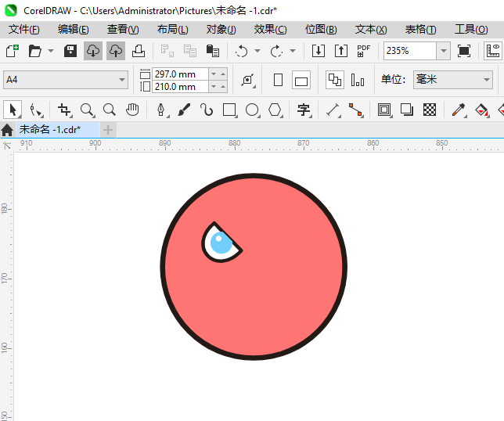The height and width of the screenshot is (421, 504).
Task: Expand the A4 page size dropdown
Action: point(122,80)
